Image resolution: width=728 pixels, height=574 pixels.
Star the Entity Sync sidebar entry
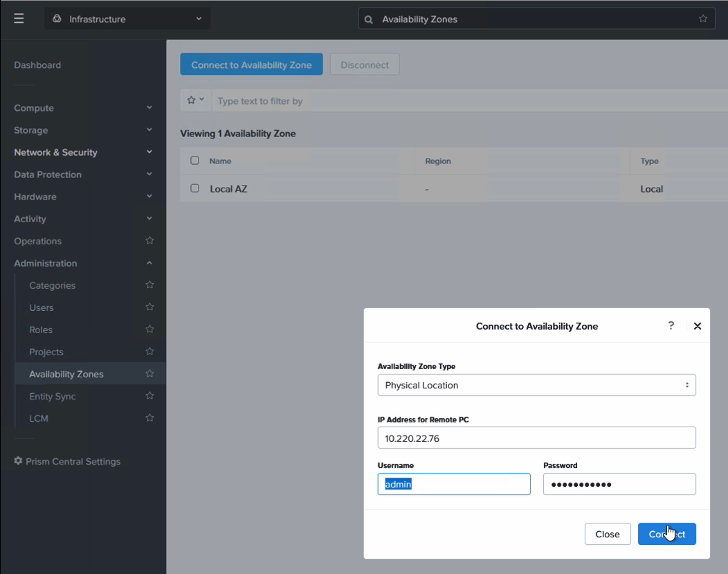(149, 395)
